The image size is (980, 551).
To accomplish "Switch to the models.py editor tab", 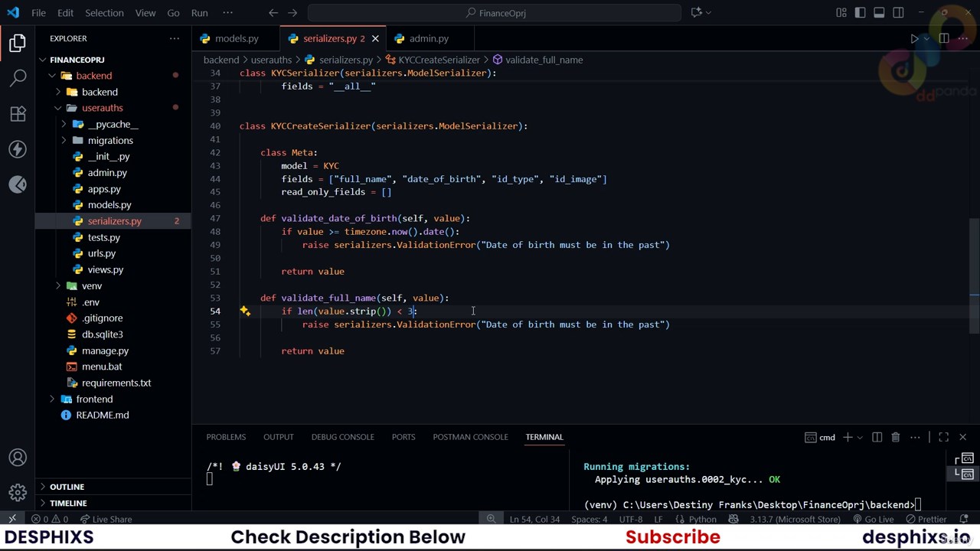I will pyautogui.click(x=237, y=38).
